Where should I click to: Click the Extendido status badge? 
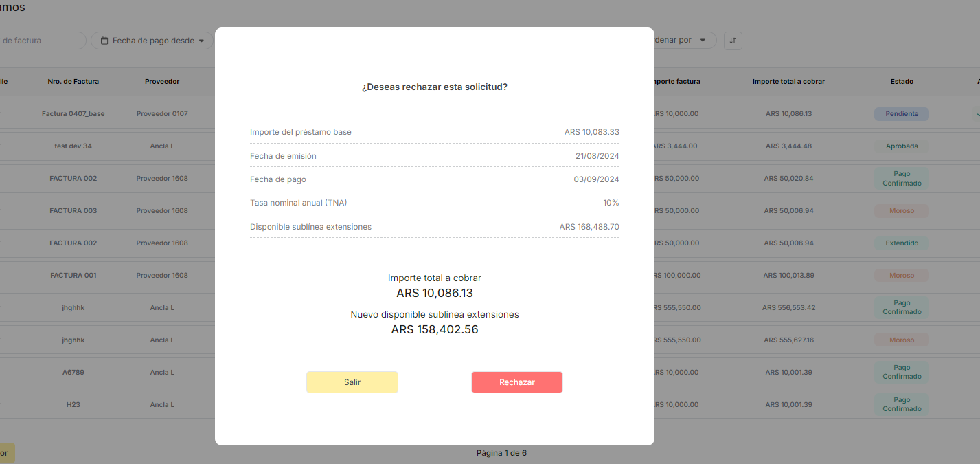(901, 243)
